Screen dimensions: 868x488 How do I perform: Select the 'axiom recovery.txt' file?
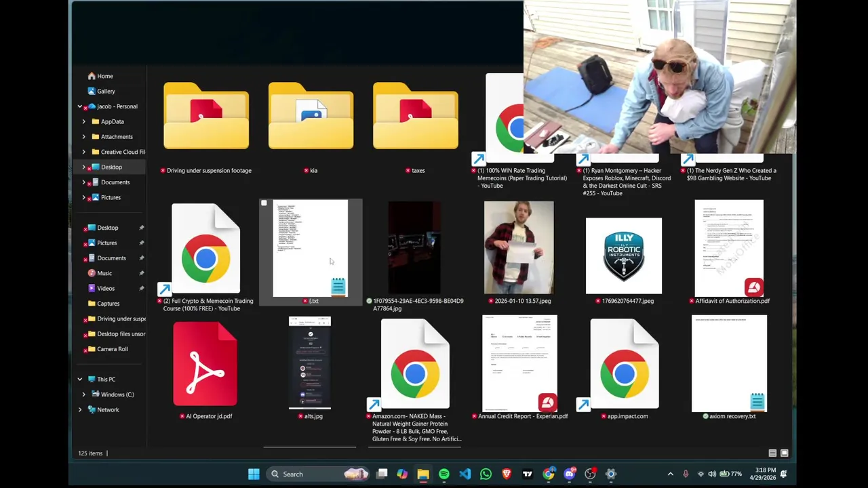729,364
